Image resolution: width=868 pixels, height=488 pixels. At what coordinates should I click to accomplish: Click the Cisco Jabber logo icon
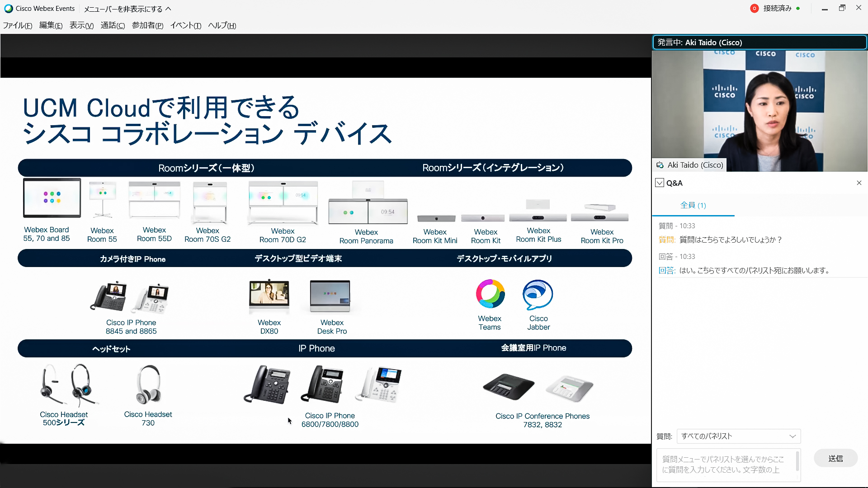pyautogui.click(x=538, y=295)
